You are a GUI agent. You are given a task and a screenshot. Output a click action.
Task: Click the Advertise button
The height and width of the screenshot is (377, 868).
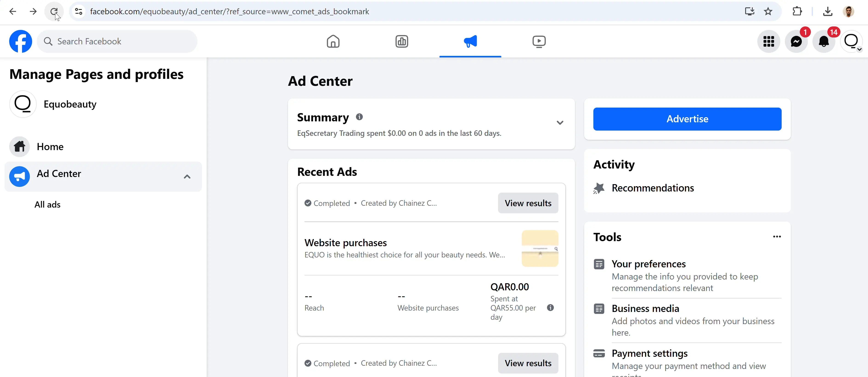[687, 119]
